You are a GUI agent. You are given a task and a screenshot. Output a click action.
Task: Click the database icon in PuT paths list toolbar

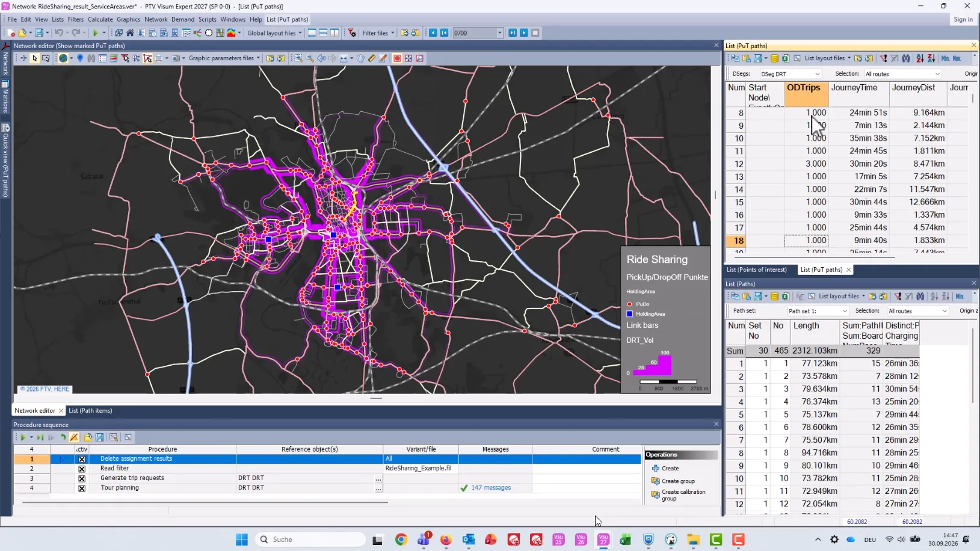click(x=775, y=58)
